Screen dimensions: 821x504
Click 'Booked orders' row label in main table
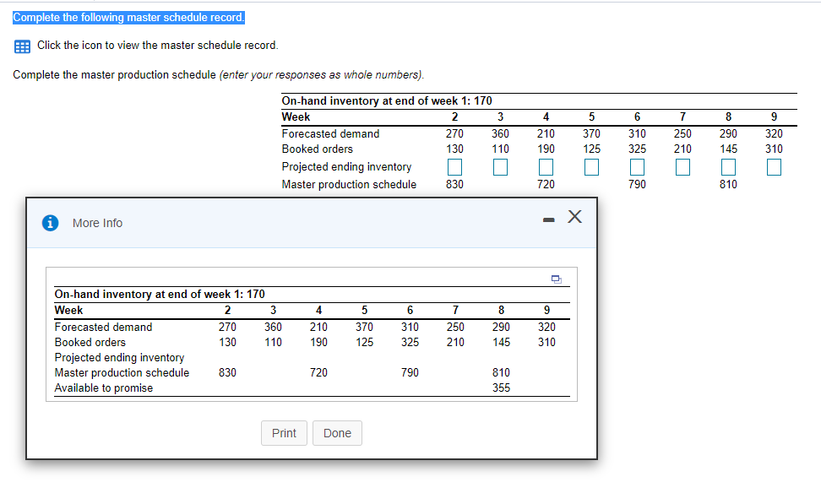[318, 149]
